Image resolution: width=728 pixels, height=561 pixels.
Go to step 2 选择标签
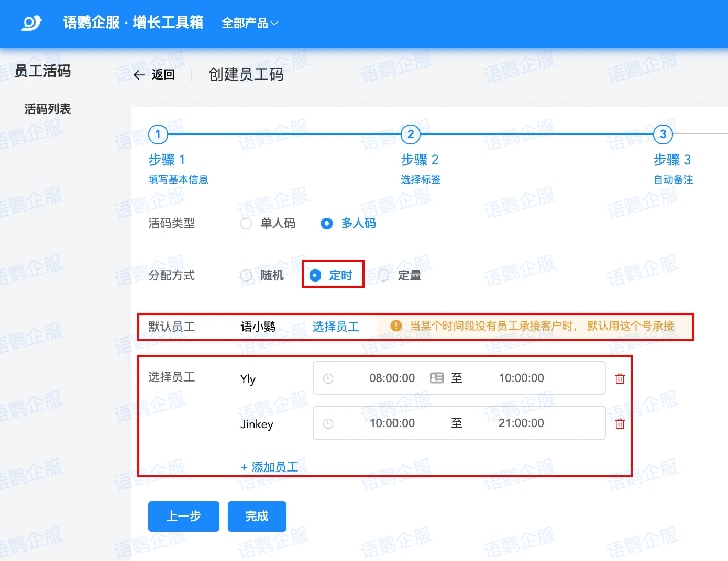[411, 134]
